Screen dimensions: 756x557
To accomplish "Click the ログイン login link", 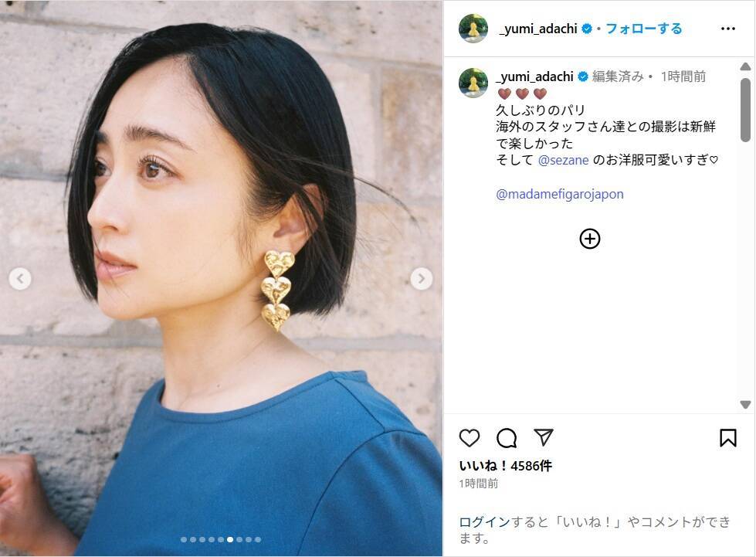I will [x=484, y=521].
